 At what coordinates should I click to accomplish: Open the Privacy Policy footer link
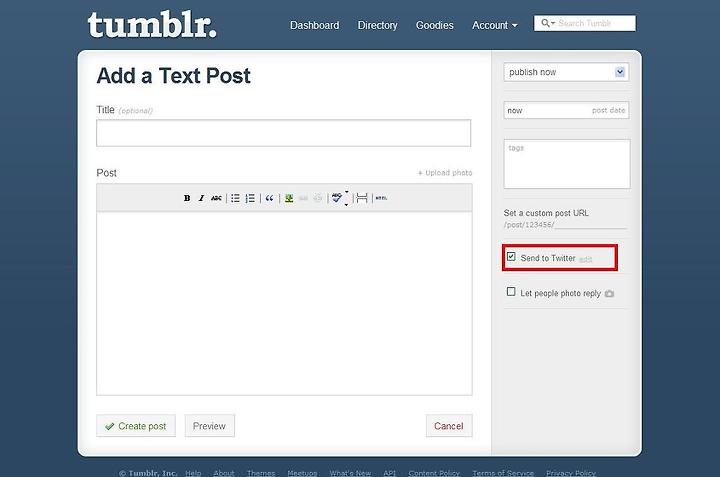click(571, 472)
